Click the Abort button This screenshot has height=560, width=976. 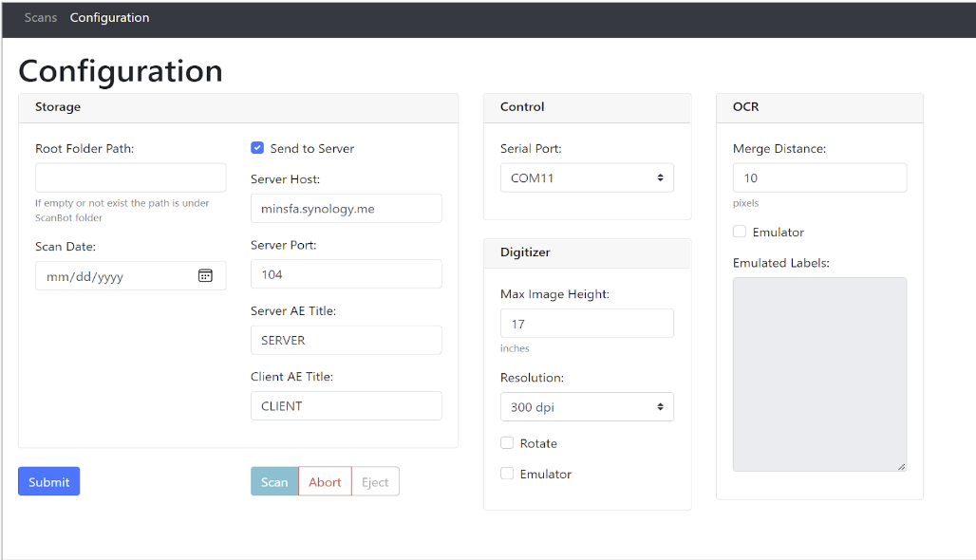[325, 481]
